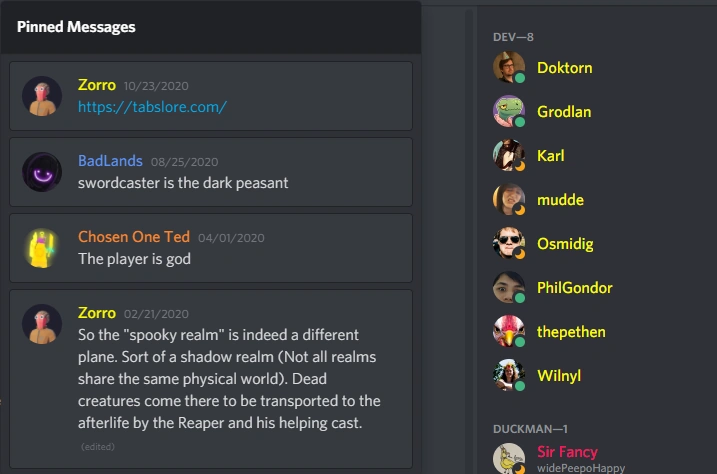The height and width of the screenshot is (474, 717).
Task: Click Karl's avatar in member list
Action: click(508, 155)
